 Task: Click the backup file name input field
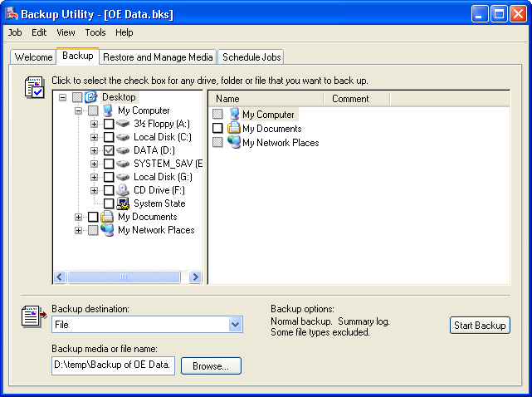[113, 365]
